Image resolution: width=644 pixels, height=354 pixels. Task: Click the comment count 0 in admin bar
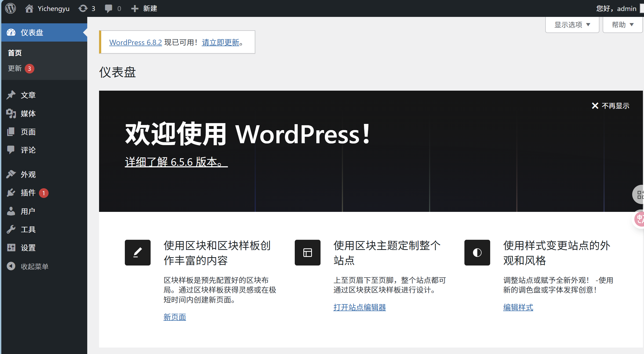(x=119, y=9)
